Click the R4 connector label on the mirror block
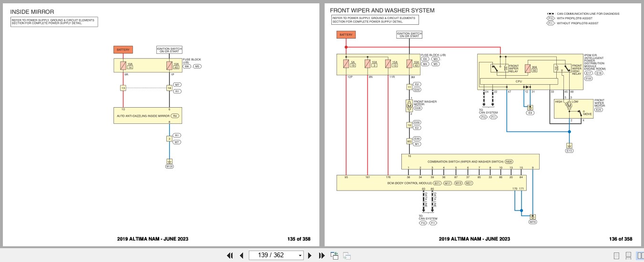This screenshot has height=262, width=644. pos(175,116)
